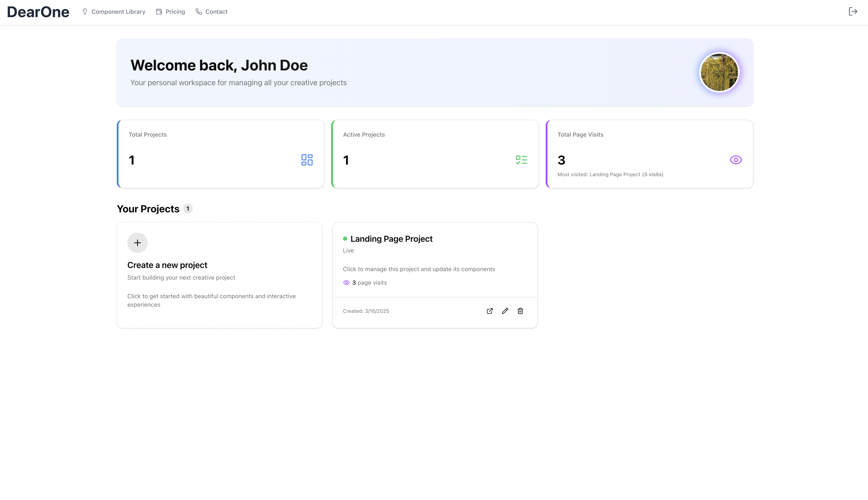Open the Component Library nav item
The height and width of the screenshot is (500, 868).
click(x=118, y=12)
